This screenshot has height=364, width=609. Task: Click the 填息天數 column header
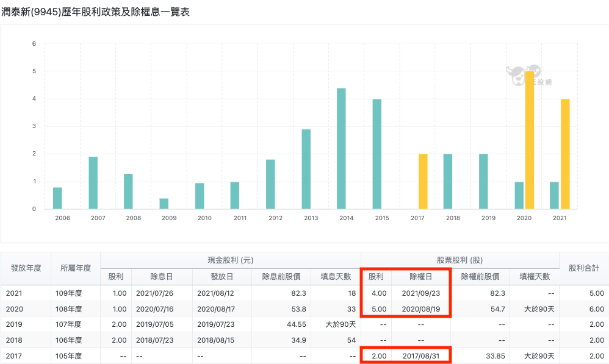tap(336, 277)
